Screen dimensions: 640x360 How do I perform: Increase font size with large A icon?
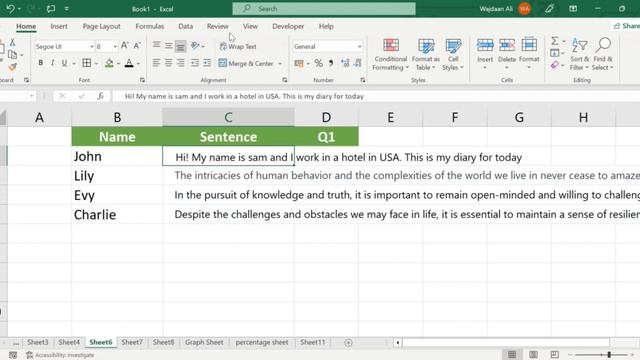click(125, 46)
